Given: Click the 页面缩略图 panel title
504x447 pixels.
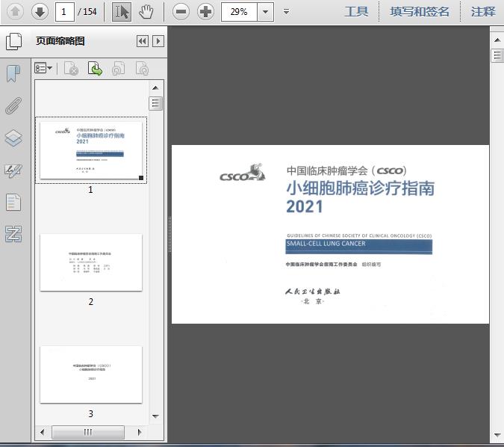Looking at the screenshot, I should point(60,41).
